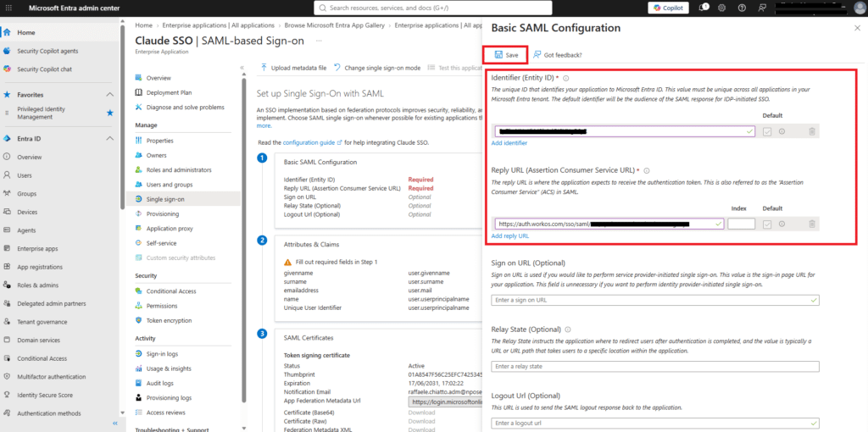Click Add identifier link

pos(509,142)
